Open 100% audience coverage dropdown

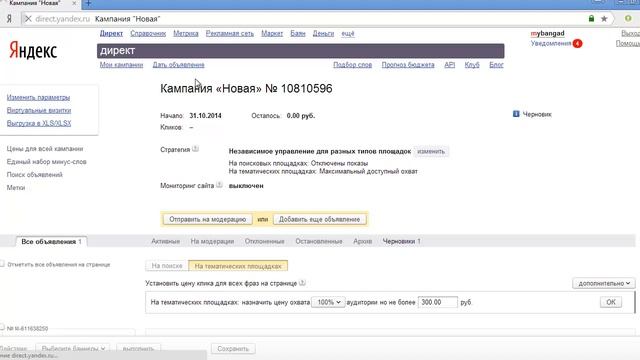(x=329, y=302)
